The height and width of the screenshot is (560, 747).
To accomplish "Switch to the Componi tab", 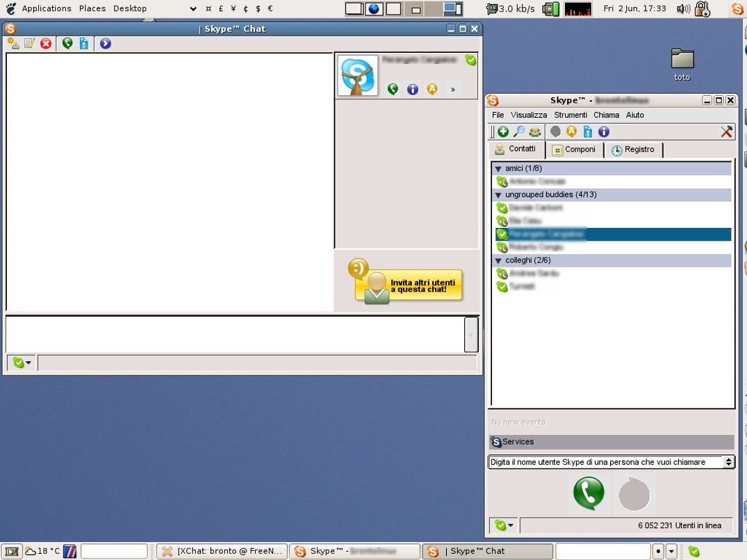I will point(574,149).
